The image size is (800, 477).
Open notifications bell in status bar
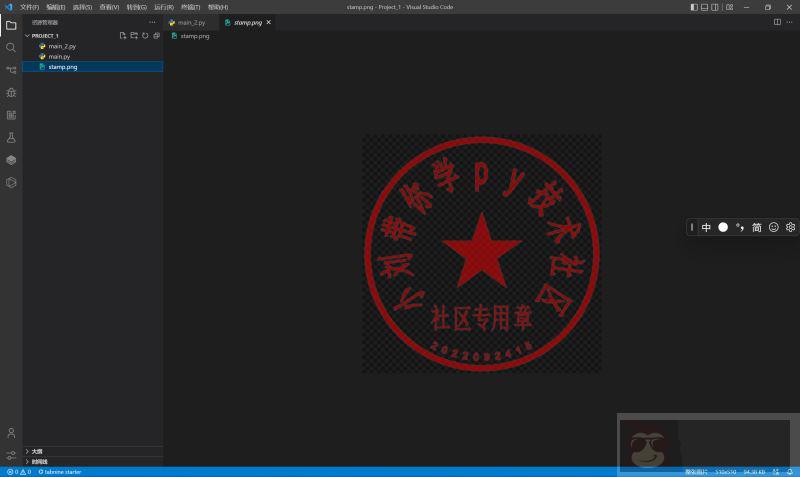point(789,472)
